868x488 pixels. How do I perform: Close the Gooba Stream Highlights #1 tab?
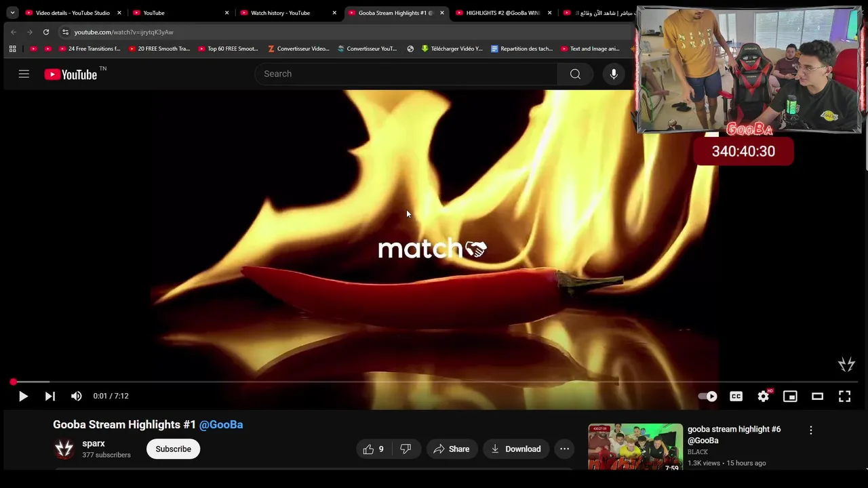(x=442, y=13)
